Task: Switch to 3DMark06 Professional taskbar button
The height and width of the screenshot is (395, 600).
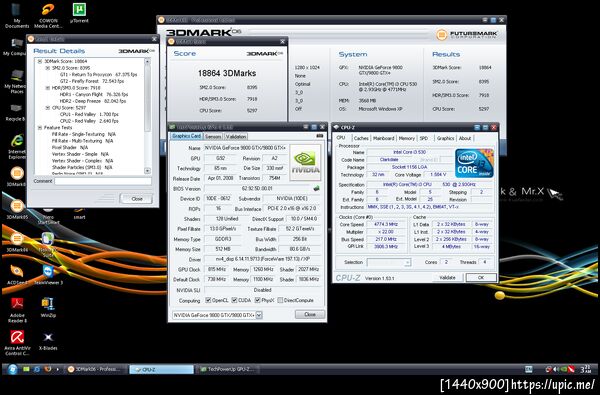Action: coord(96,369)
